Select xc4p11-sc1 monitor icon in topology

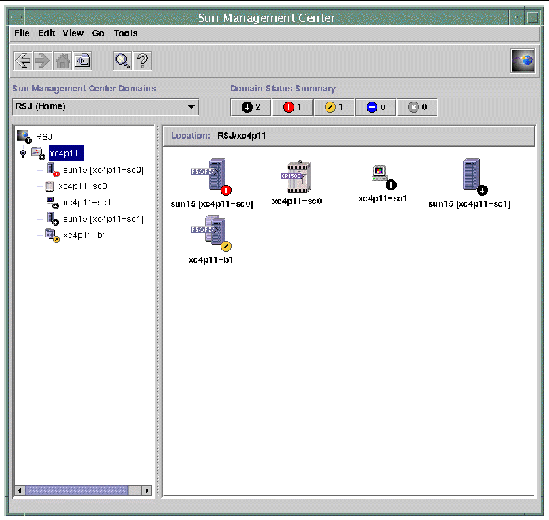[383, 177]
